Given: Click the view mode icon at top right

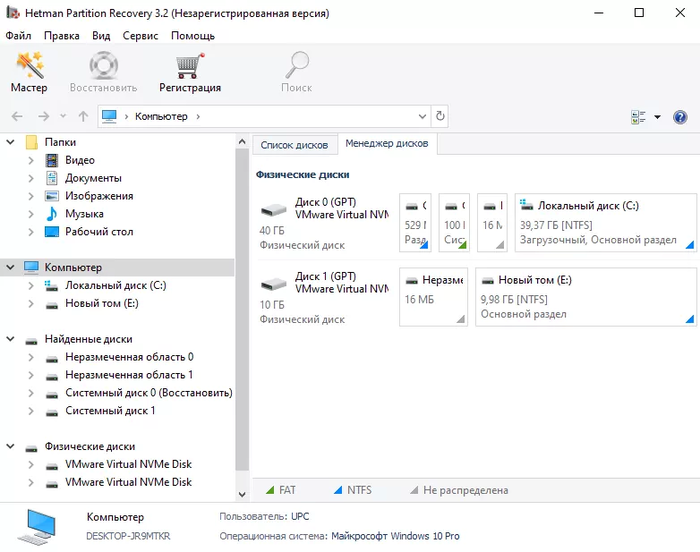Looking at the screenshot, I should 639,117.
